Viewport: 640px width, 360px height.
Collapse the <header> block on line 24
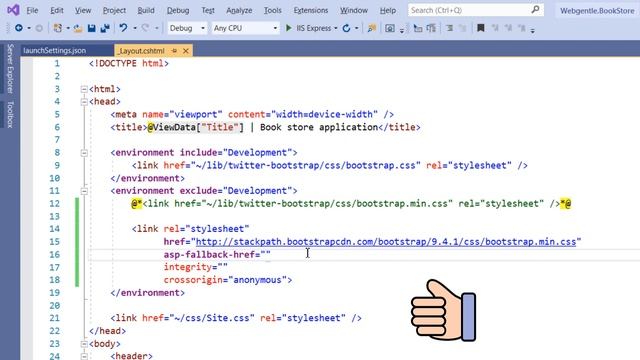coord(84,356)
